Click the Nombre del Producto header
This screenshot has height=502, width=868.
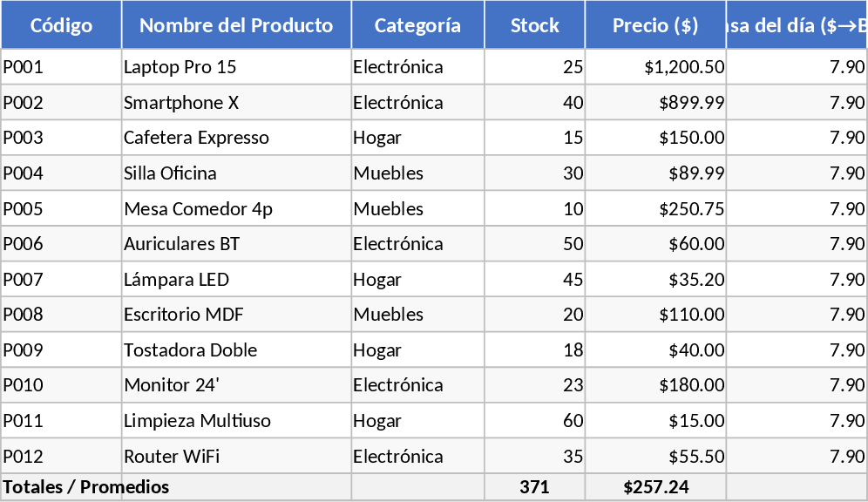click(236, 25)
